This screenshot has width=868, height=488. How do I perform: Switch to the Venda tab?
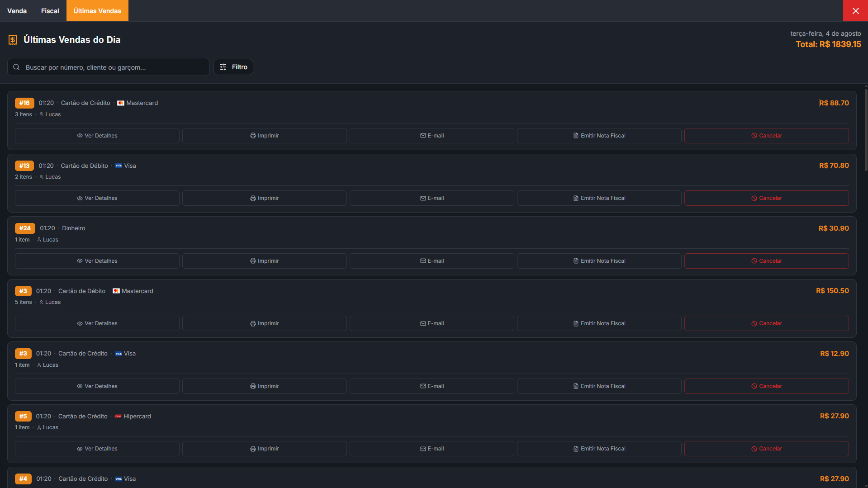coord(17,11)
